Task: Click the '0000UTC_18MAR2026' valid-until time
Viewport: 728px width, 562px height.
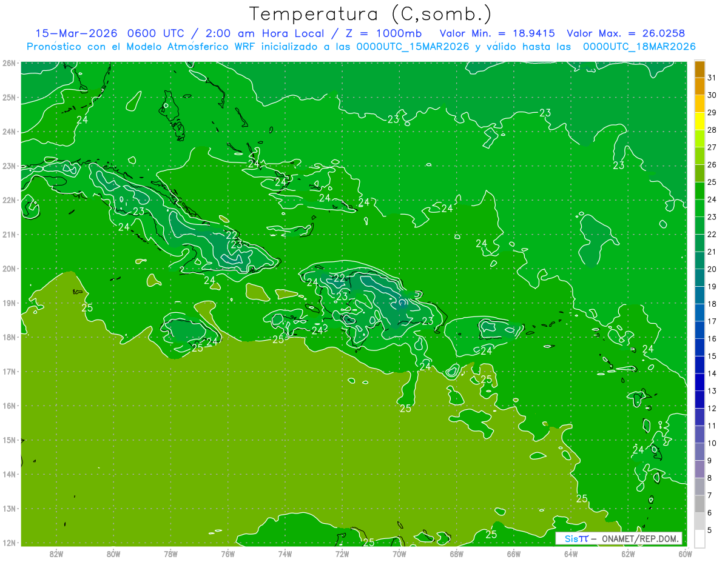Action: click(639, 47)
